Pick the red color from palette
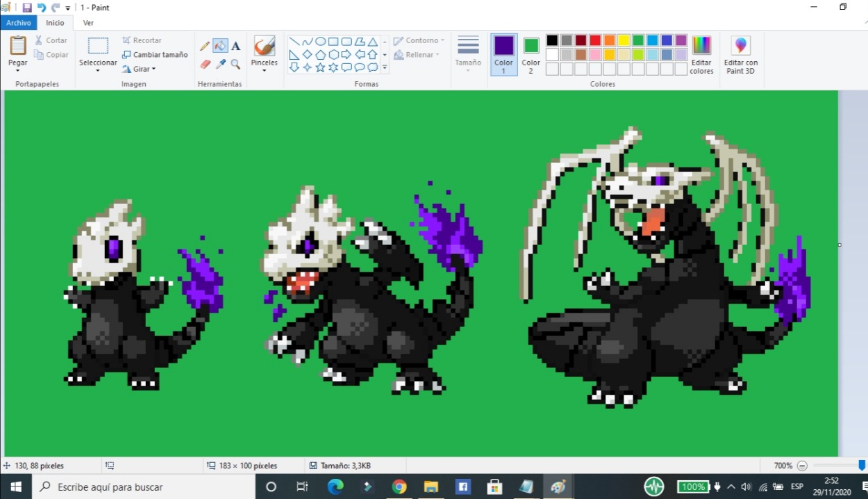Screen dimensions: 868x499 coord(595,40)
